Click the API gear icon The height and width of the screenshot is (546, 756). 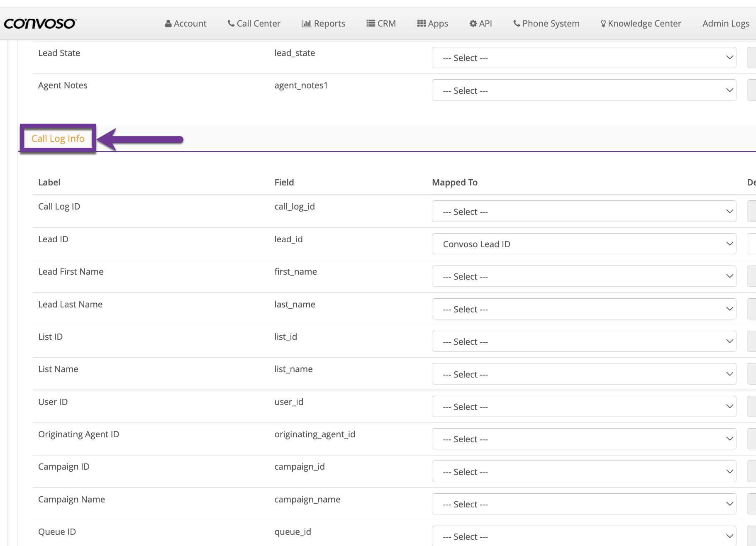(473, 24)
